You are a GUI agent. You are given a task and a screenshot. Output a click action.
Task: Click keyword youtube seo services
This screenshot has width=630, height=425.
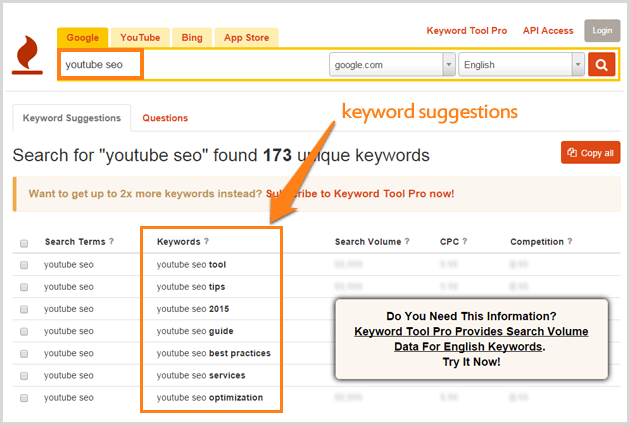coord(201,375)
